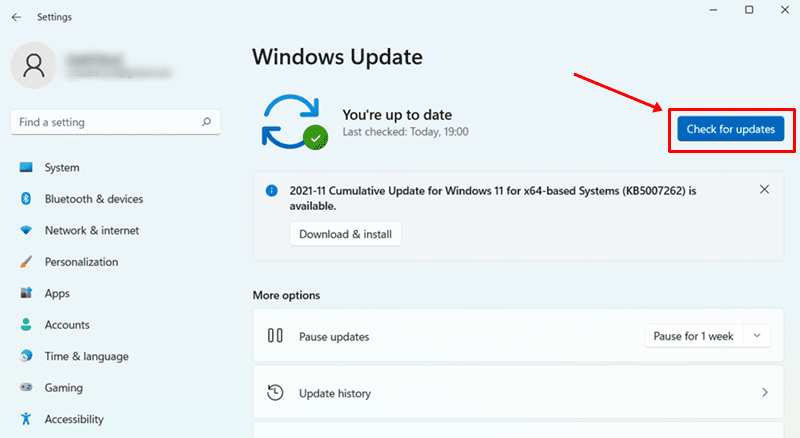Viewport: 800px width, 438px height.
Task: Open the Update history entry
Action: pyautogui.click(x=335, y=393)
